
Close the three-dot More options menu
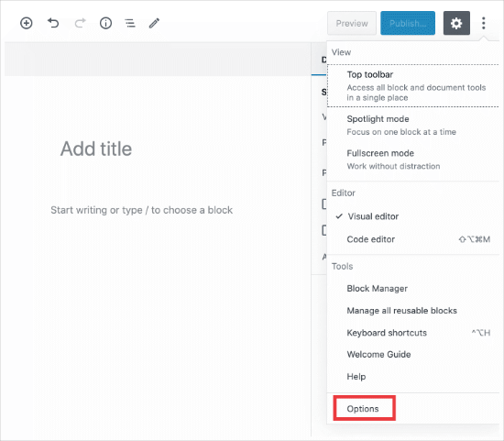[484, 23]
